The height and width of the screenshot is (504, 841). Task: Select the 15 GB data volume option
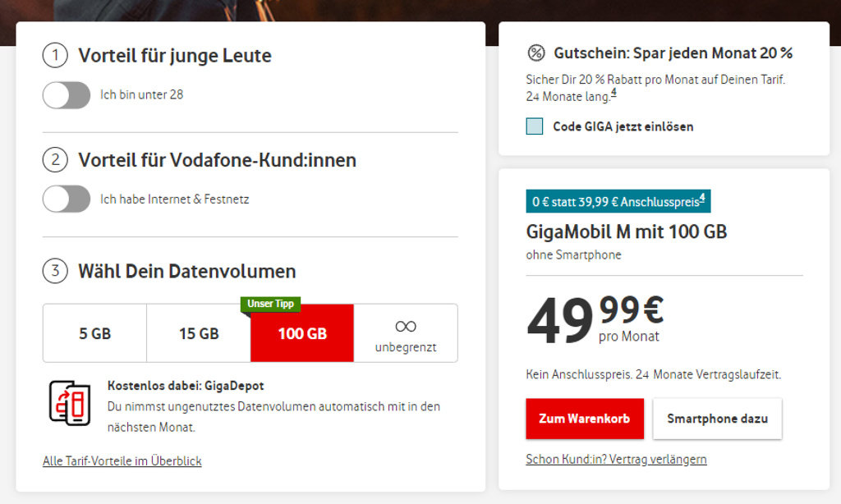(199, 333)
